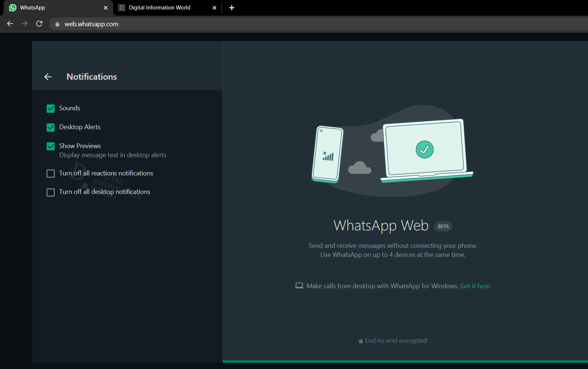Viewport: 588px width, 369px height.
Task: Click the Sounds label text
Action: (x=70, y=108)
